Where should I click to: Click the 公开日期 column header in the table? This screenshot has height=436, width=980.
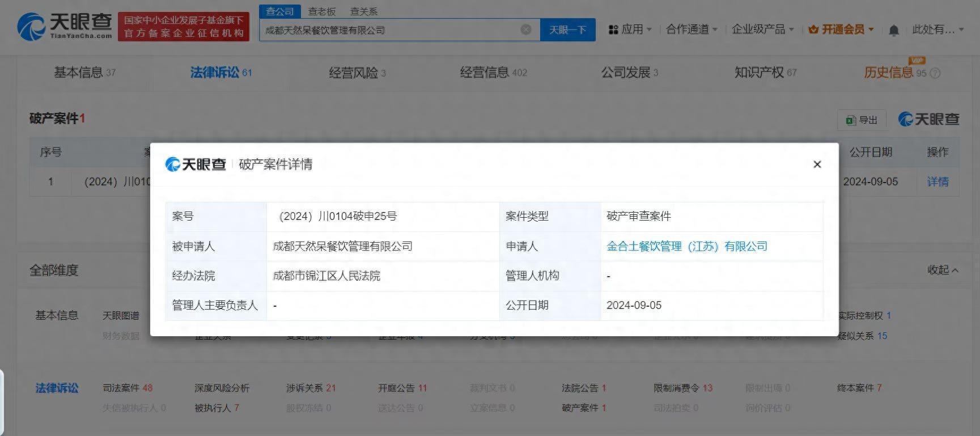tap(871, 152)
